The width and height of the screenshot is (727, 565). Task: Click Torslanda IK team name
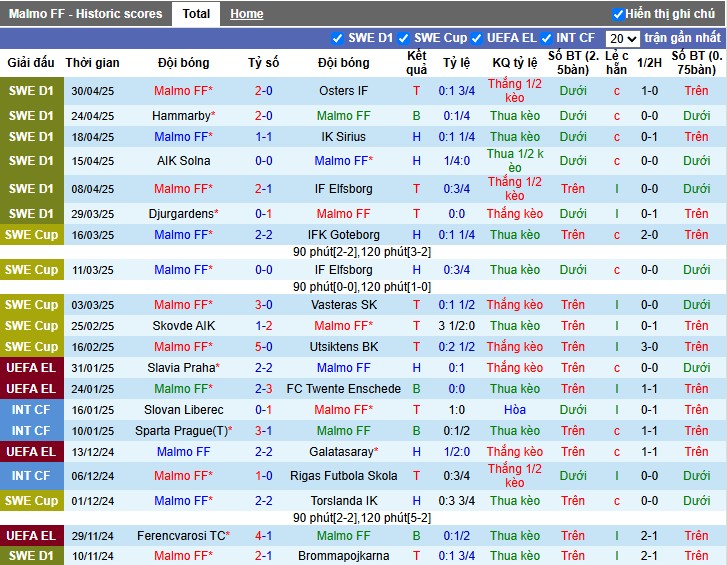click(x=344, y=501)
